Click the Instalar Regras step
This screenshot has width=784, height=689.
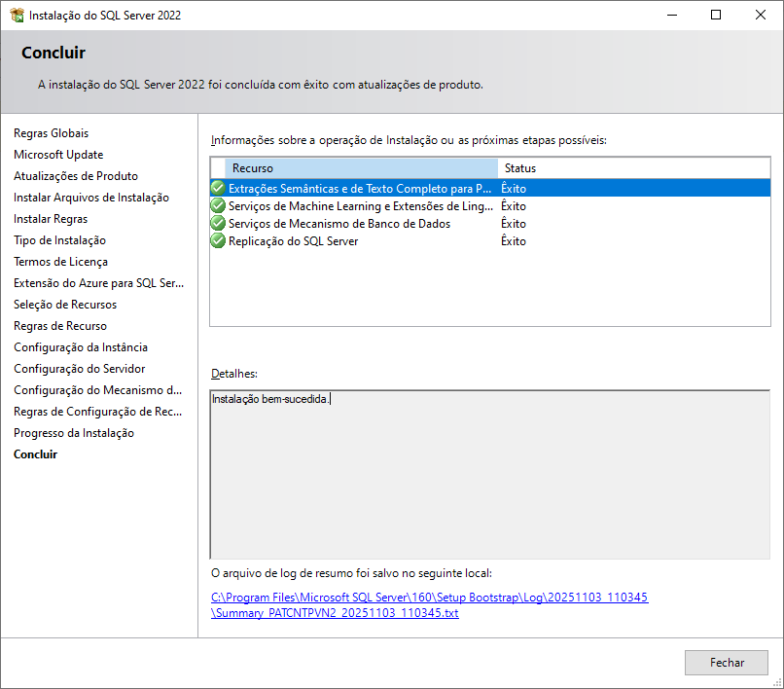(x=51, y=219)
